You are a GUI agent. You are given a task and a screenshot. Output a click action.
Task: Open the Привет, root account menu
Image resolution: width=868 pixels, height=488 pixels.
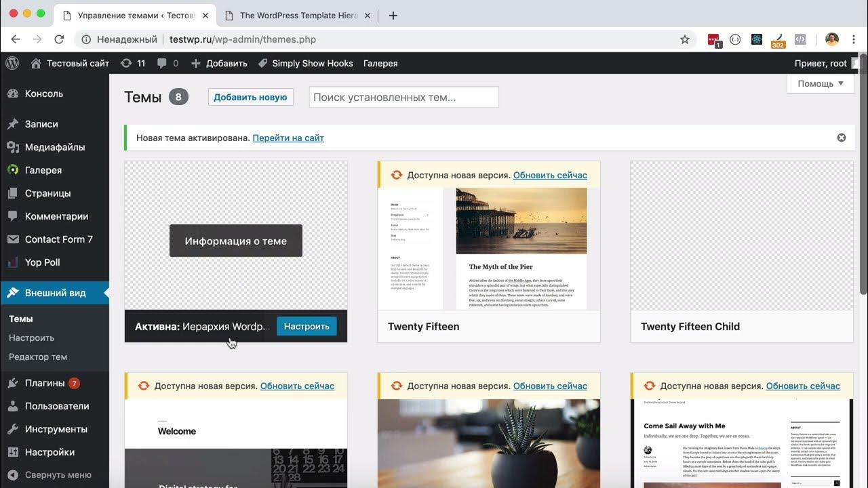(x=827, y=63)
